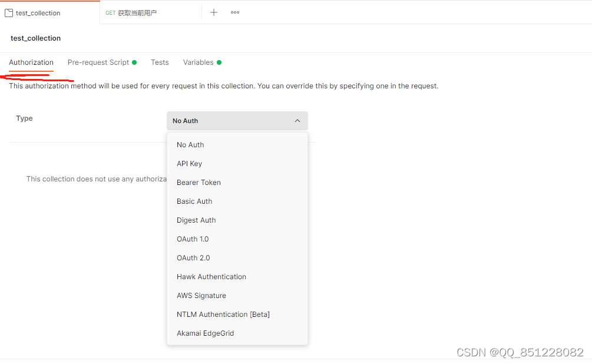Open the GET 获取当前用户 request tab
The image size is (592, 364).
pyautogui.click(x=131, y=13)
